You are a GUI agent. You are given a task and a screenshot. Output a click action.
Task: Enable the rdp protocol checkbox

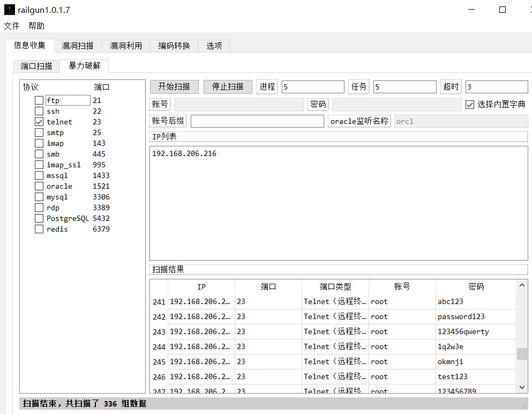click(x=39, y=208)
